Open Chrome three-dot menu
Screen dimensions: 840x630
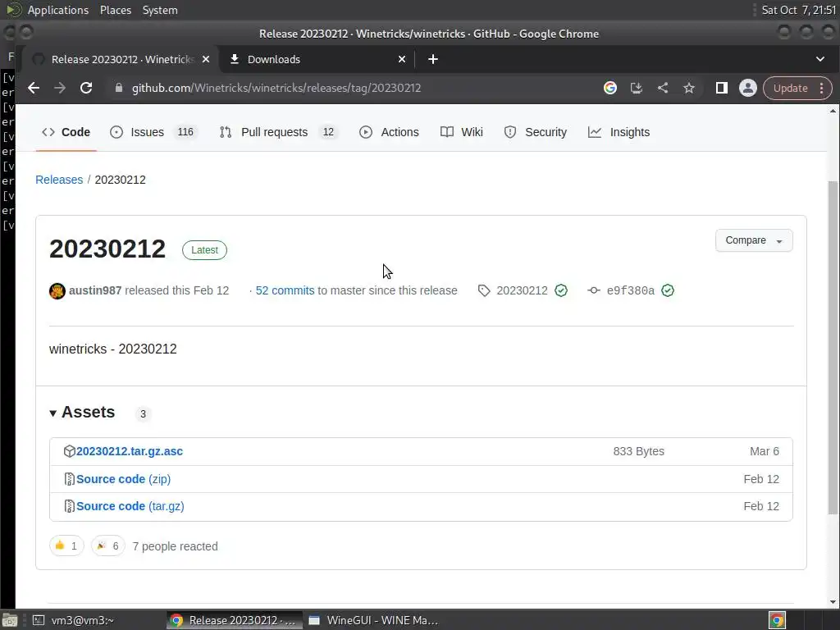[822, 88]
